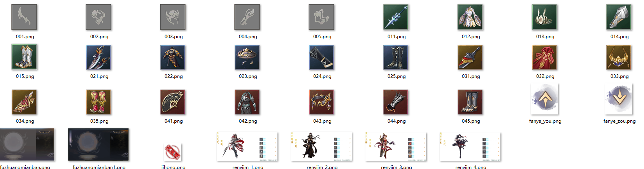Click the jihong.png red stamp icon
Screen dimensions: 644x169
[173, 152]
